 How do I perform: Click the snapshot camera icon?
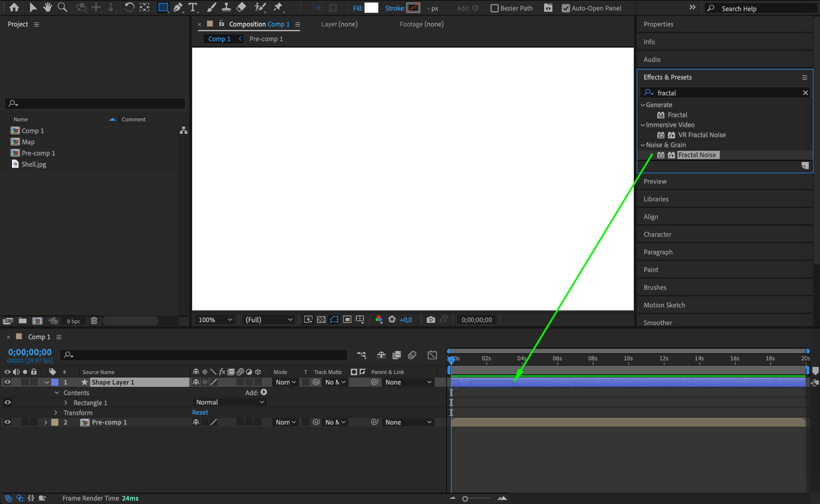[430, 320]
